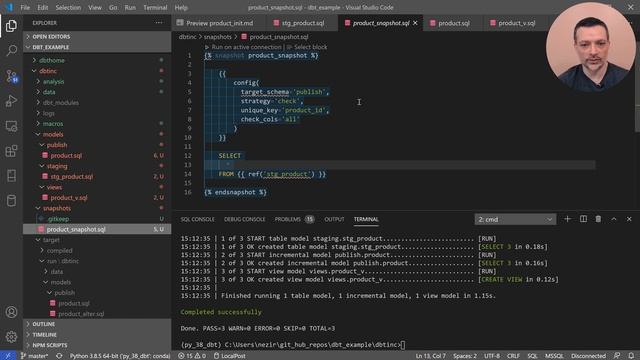Expand the macros folder
The height and width of the screenshot is (360, 640).
[x=53, y=124]
